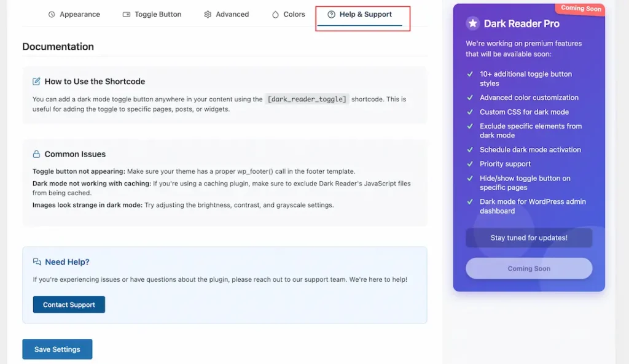Click the Need Help chat bubbles icon
The height and width of the screenshot is (364, 629).
coord(37,261)
